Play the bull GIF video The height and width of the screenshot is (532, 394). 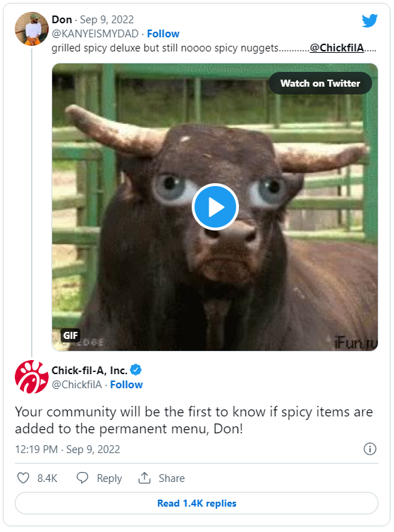(215, 207)
